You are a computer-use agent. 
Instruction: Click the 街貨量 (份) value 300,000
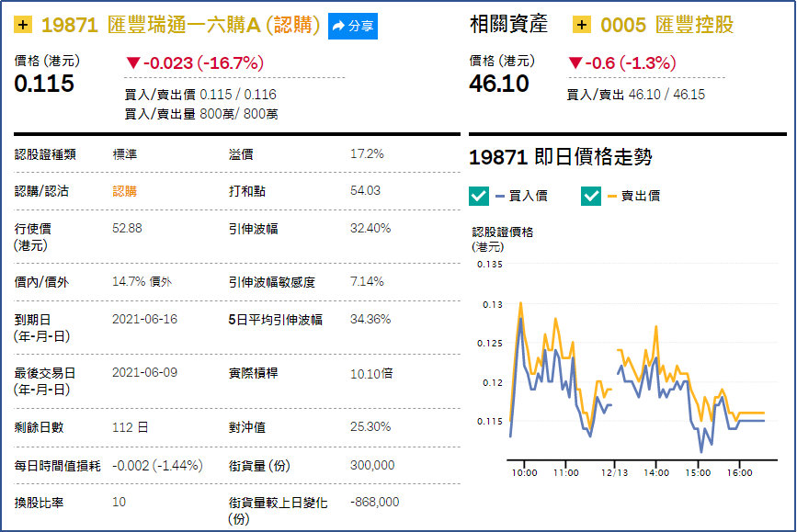[x=372, y=465]
